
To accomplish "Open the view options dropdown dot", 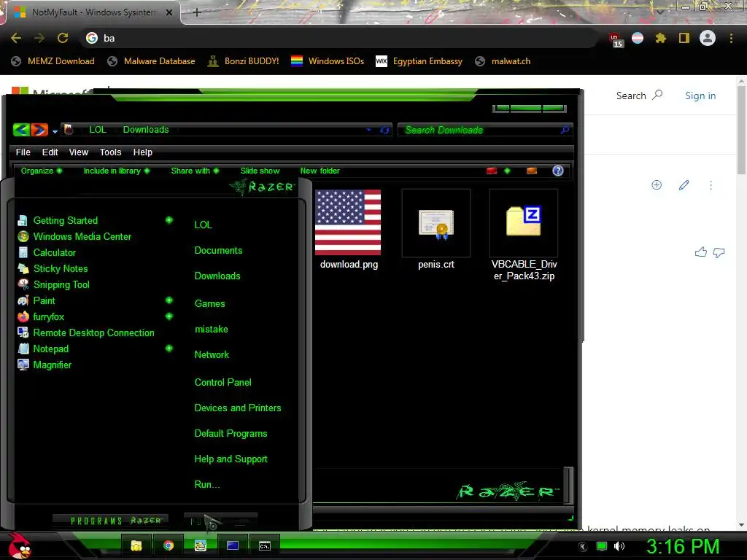I will [508, 171].
